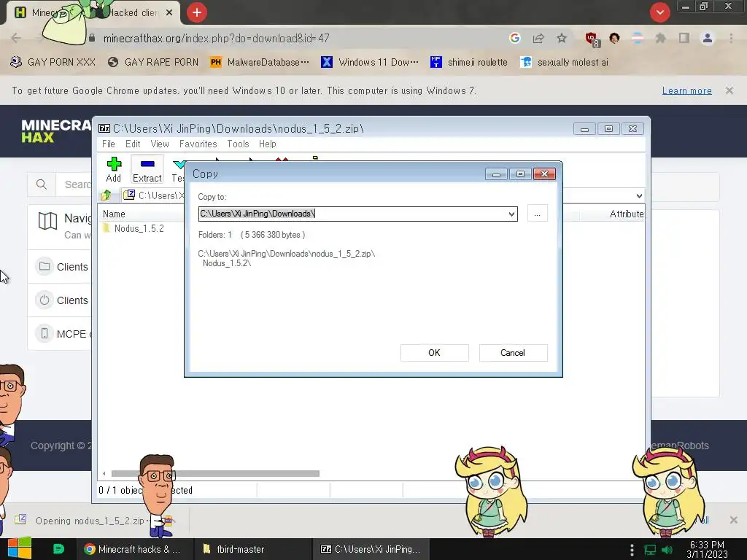Switch to the Minecraft hacks Chrome taskbar button
Screen dimensions: 747x560
pos(135,549)
